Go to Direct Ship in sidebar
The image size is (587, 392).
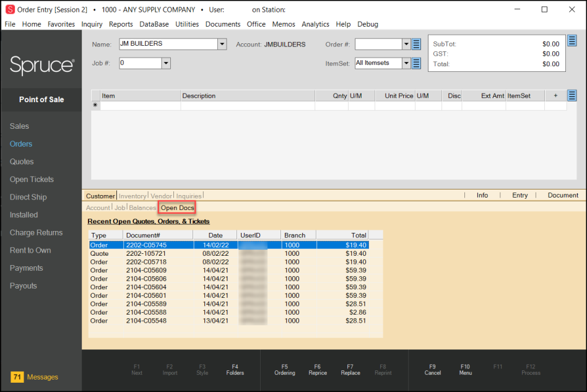coord(28,197)
